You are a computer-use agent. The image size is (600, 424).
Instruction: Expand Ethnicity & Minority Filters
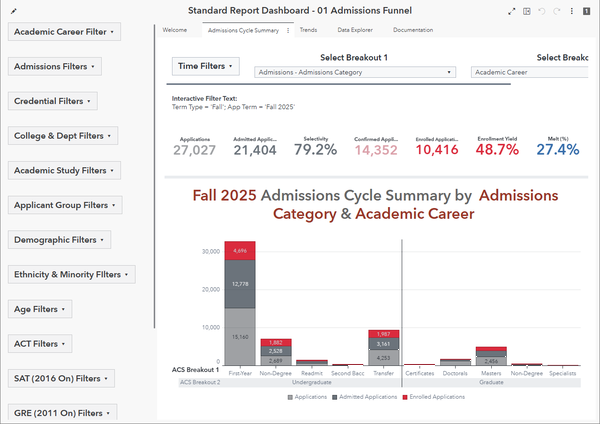(72, 275)
